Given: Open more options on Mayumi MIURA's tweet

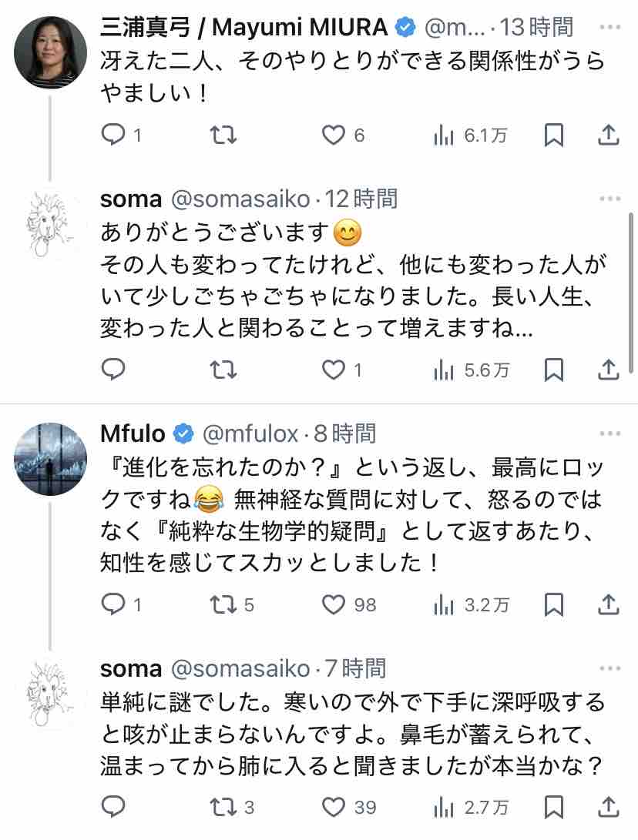Looking at the screenshot, I should [609, 28].
